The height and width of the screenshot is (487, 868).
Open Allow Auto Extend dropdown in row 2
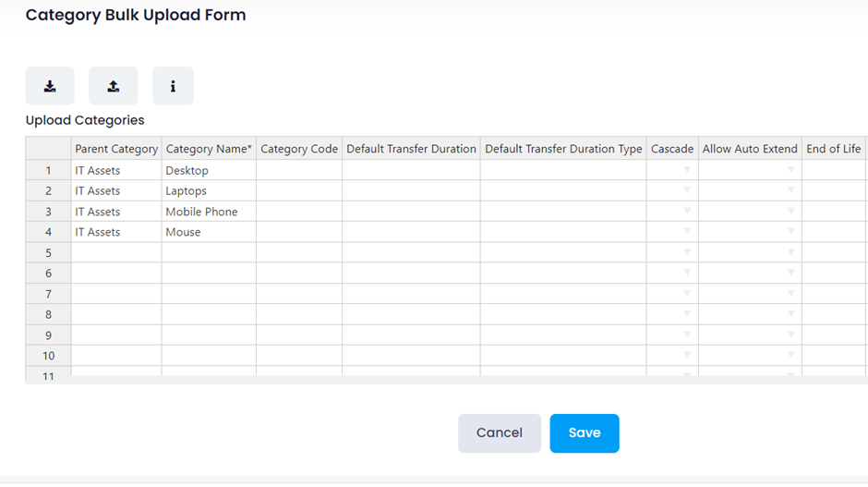pyautogui.click(x=791, y=190)
